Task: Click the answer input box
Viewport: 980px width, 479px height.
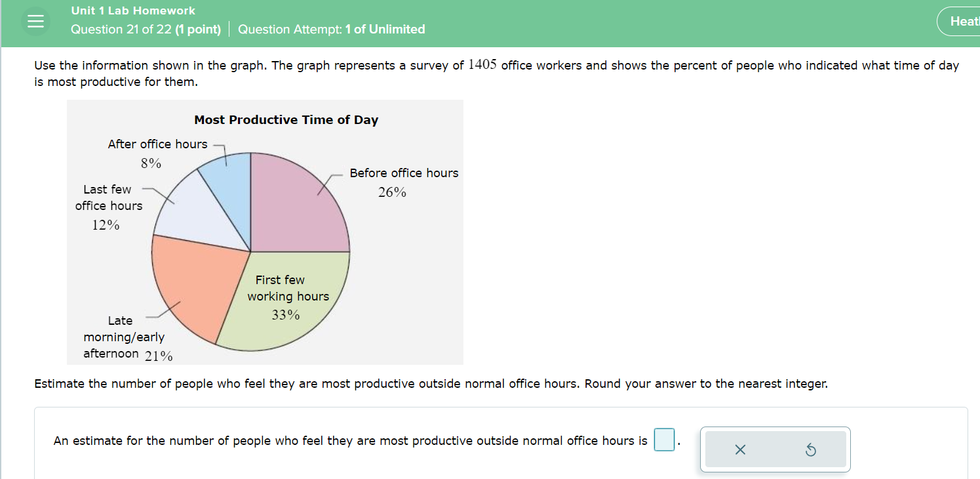Action: 663,440
